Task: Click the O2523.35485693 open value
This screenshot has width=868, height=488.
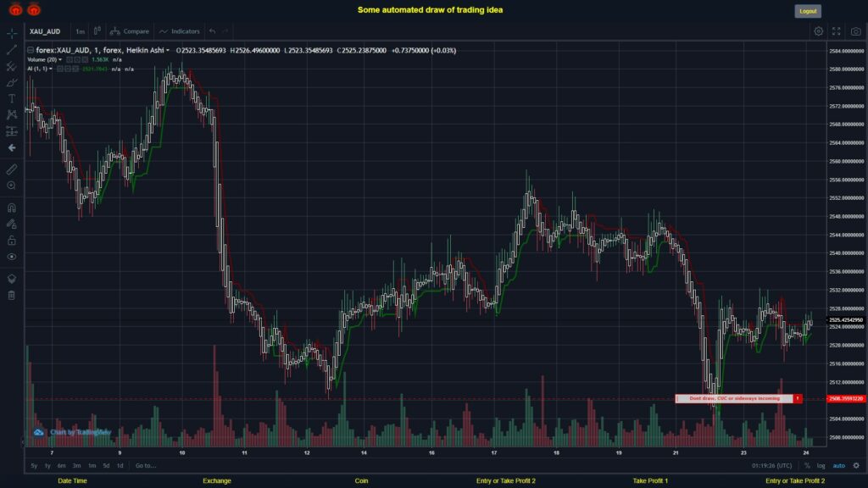Action: 201,50
